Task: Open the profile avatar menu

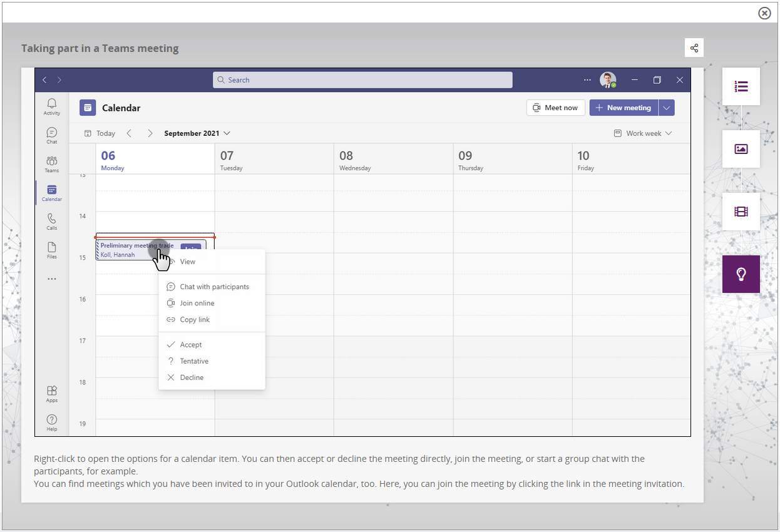Action: (x=608, y=80)
